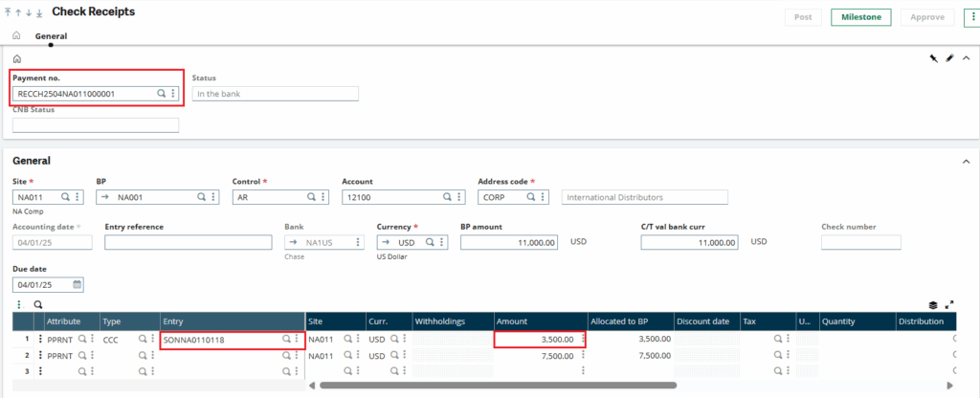Click the Amount column header
This screenshot has width=980, height=398.
[541, 321]
